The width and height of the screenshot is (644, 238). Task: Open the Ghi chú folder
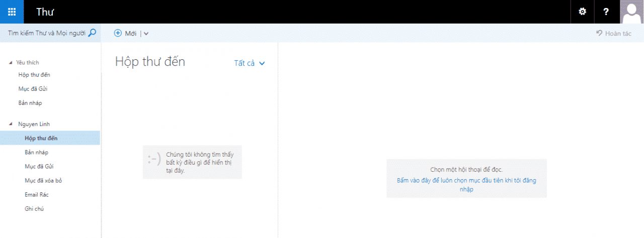[x=34, y=208]
